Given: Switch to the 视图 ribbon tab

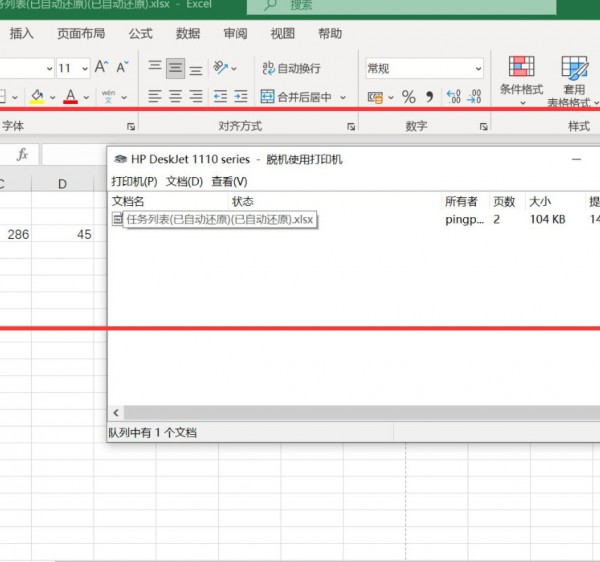Looking at the screenshot, I should [x=283, y=34].
